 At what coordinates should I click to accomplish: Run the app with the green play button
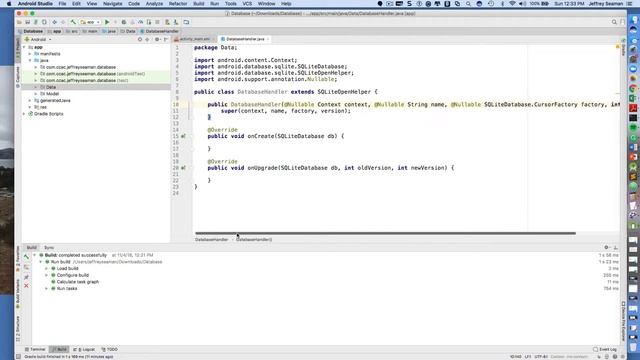point(107,22)
